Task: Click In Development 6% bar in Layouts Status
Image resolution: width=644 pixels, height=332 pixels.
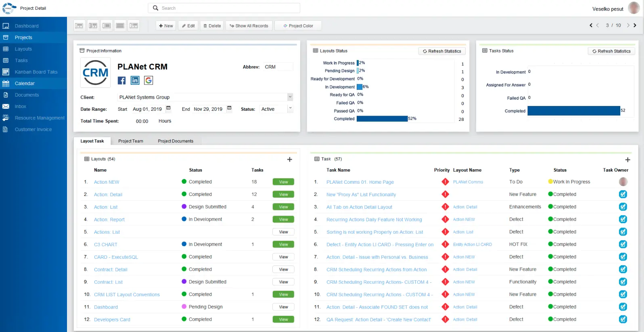Action: click(x=360, y=87)
